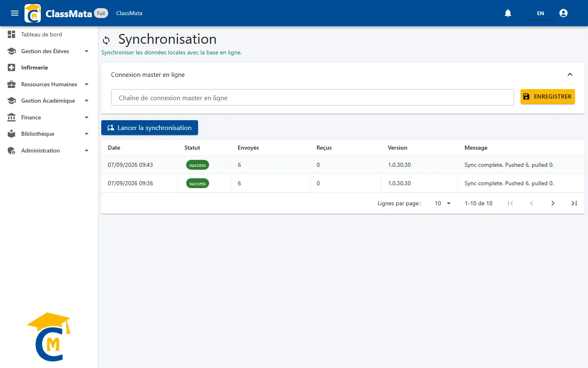Expand the Finance submenu arrow
This screenshot has height=368, width=588.
pyautogui.click(x=87, y=117)
